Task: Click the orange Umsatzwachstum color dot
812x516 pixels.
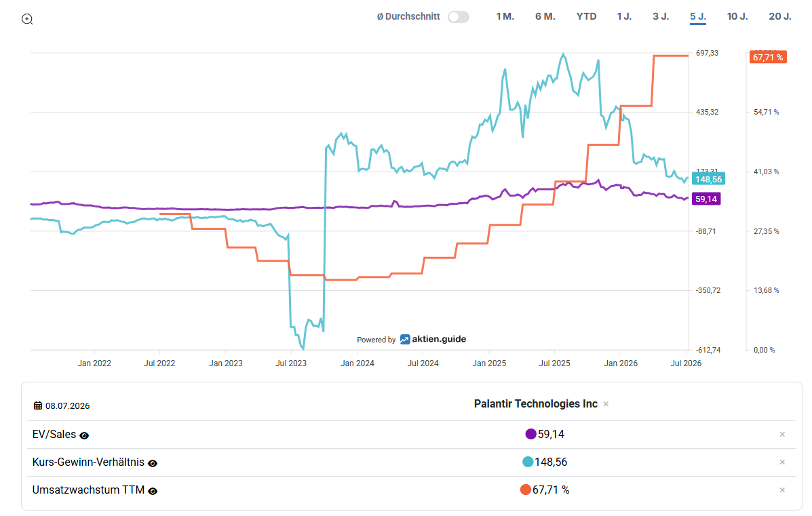Action: (x=526, y=490)
